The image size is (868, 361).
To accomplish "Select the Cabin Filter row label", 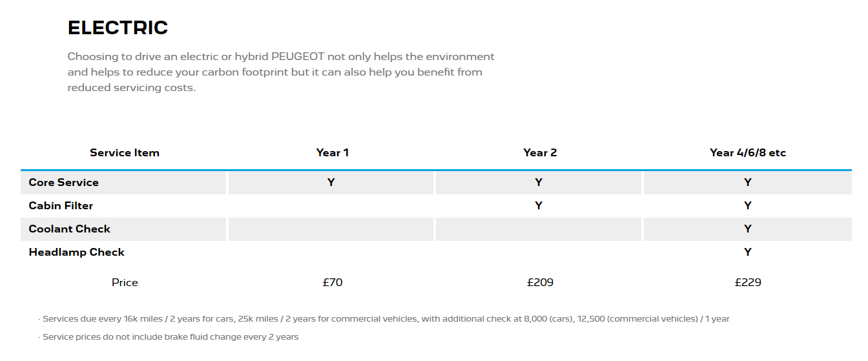I will pyautogui.click(x=61, y=206).
